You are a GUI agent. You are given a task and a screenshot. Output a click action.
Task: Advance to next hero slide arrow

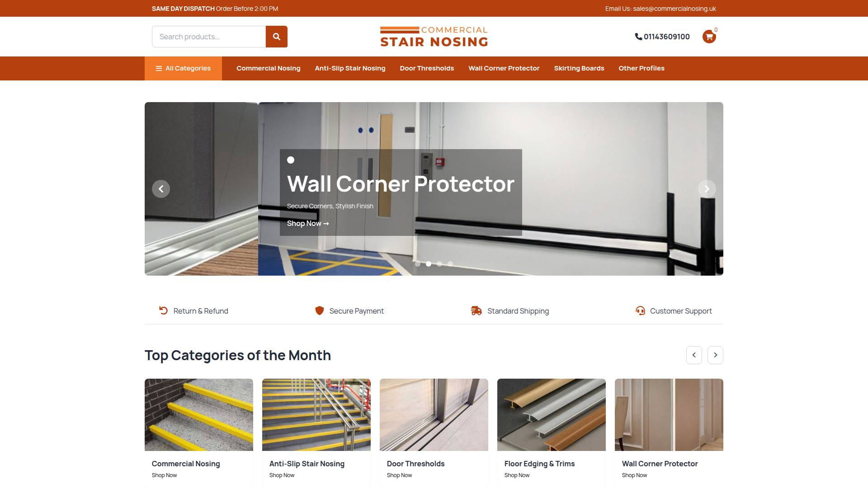coord(707,189)
